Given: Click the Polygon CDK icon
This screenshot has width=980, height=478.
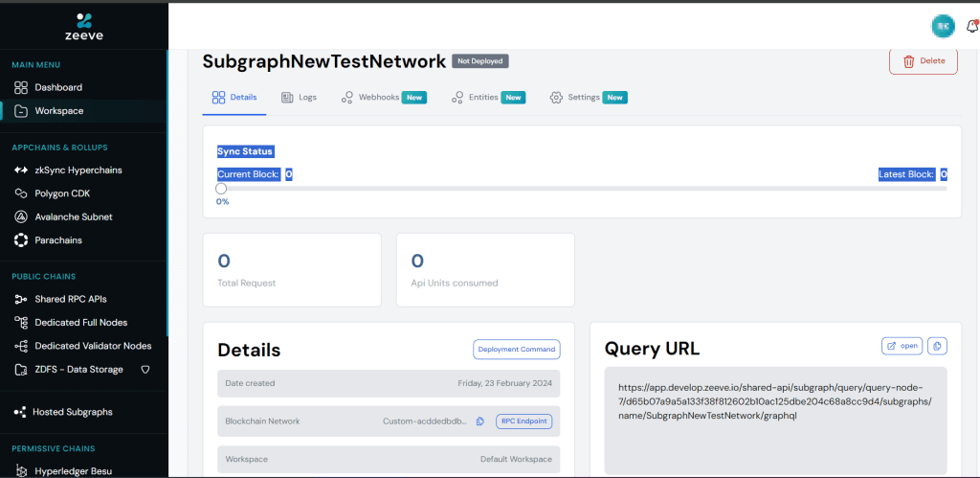Looking at the screenshot, I should 21,193.
